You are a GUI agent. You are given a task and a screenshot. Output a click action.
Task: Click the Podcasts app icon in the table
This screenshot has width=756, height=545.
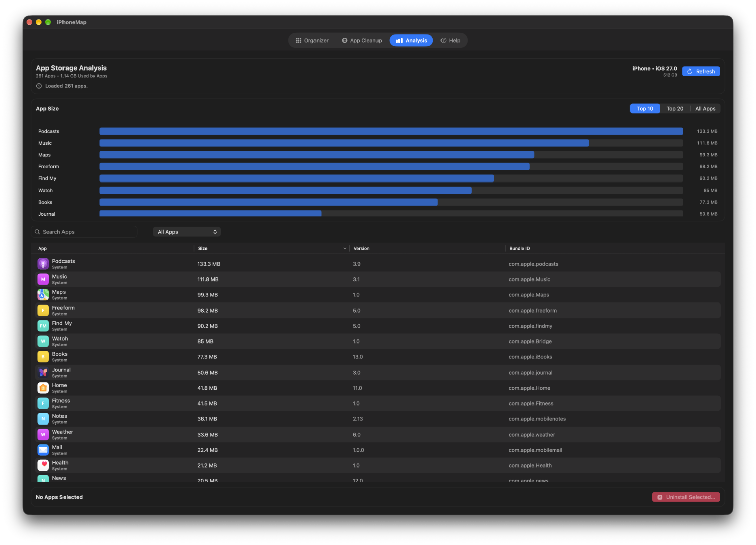[x=43, y=264]
